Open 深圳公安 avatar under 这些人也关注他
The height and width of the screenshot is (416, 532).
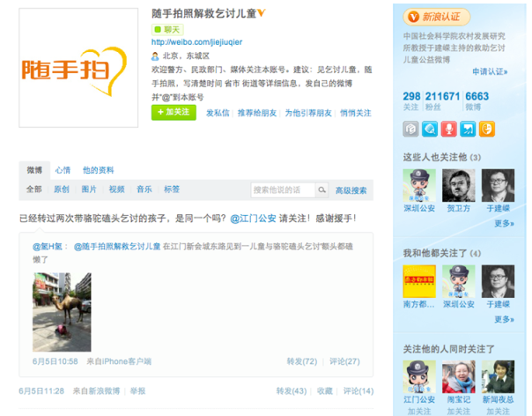(419, 185)
